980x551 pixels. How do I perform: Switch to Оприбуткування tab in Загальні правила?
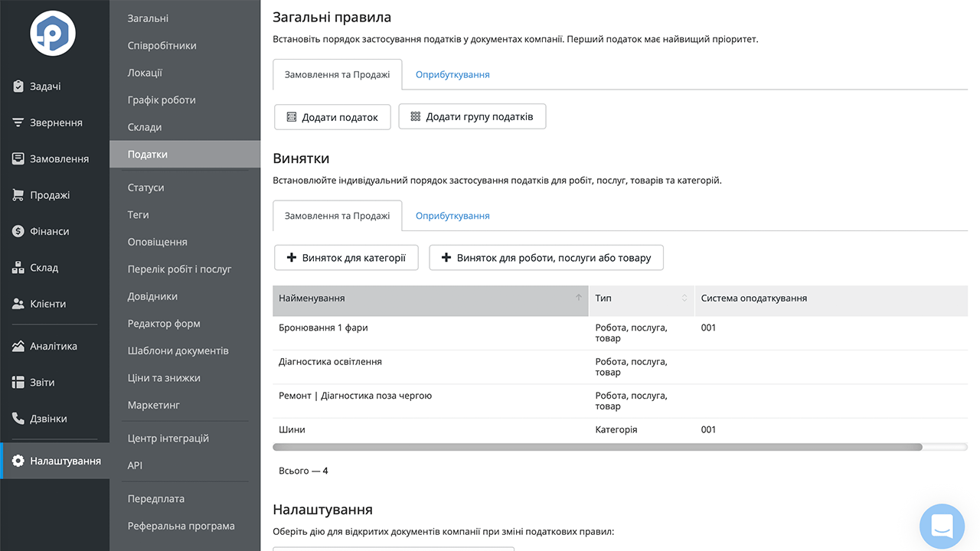pos(452,75)
